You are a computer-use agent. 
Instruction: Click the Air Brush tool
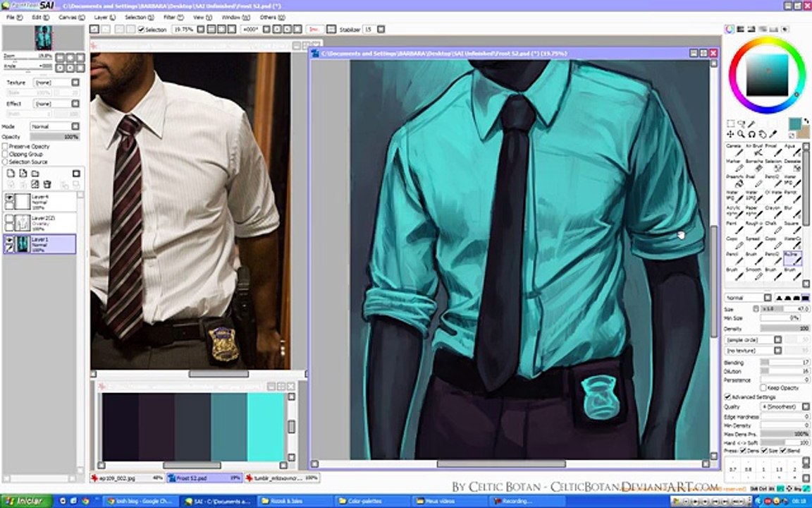click(753, 150)
